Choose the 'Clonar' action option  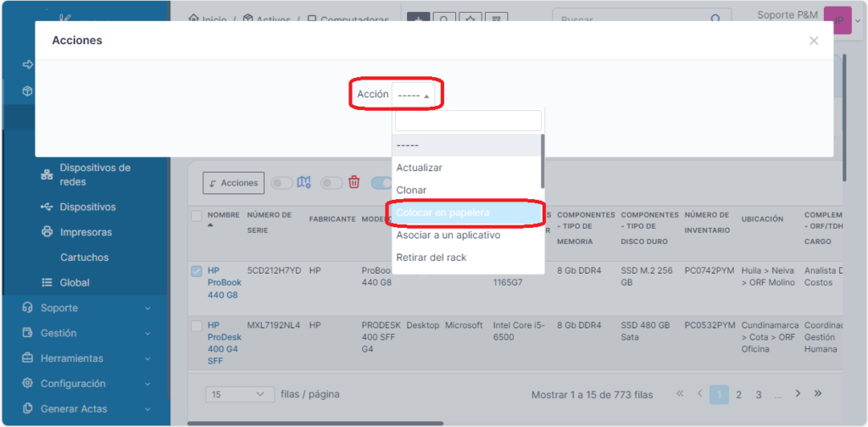click(412, 191)
